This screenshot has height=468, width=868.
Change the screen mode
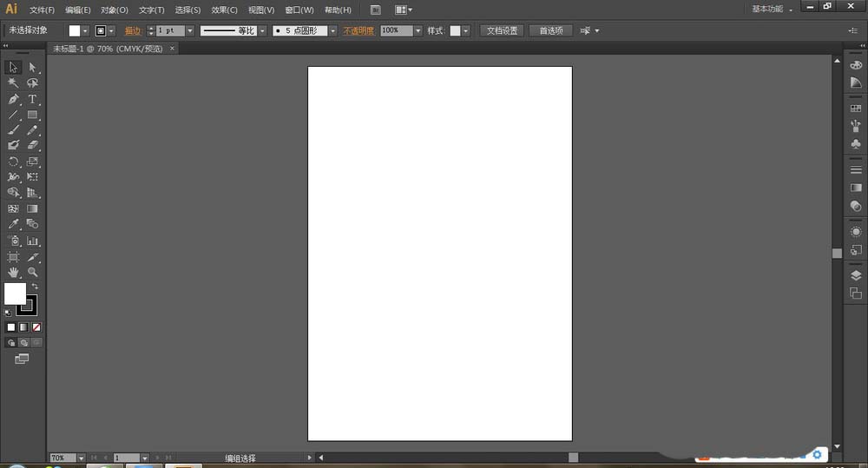point(22,359)
